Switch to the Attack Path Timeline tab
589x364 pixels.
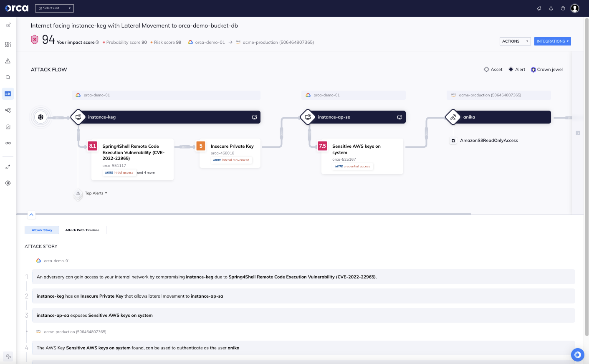coord(82,230)
